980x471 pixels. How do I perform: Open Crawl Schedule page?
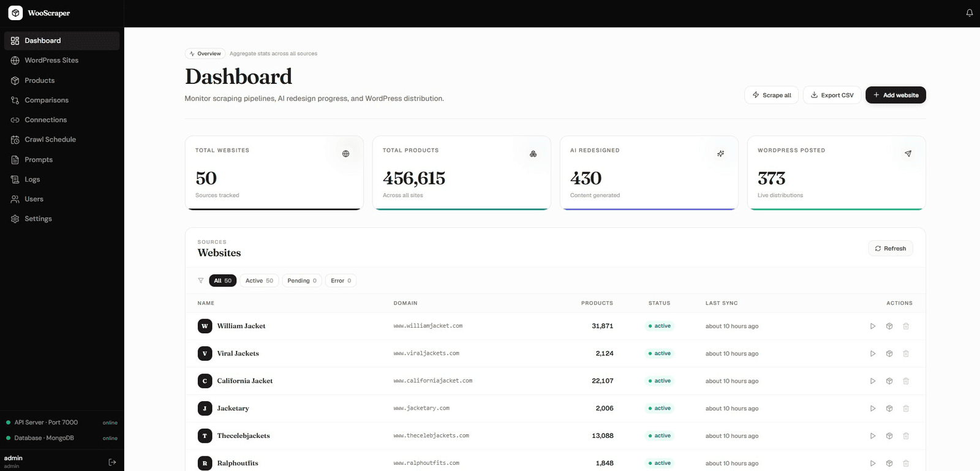click(62, 139)
